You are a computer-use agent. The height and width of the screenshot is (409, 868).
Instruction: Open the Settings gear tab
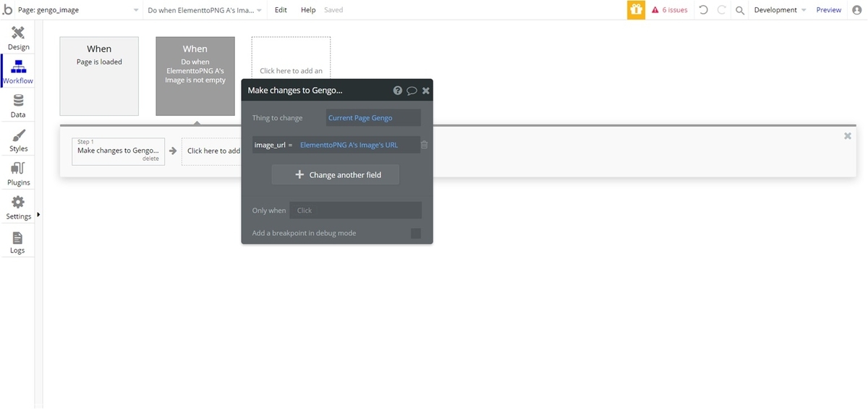click(18, 208)
